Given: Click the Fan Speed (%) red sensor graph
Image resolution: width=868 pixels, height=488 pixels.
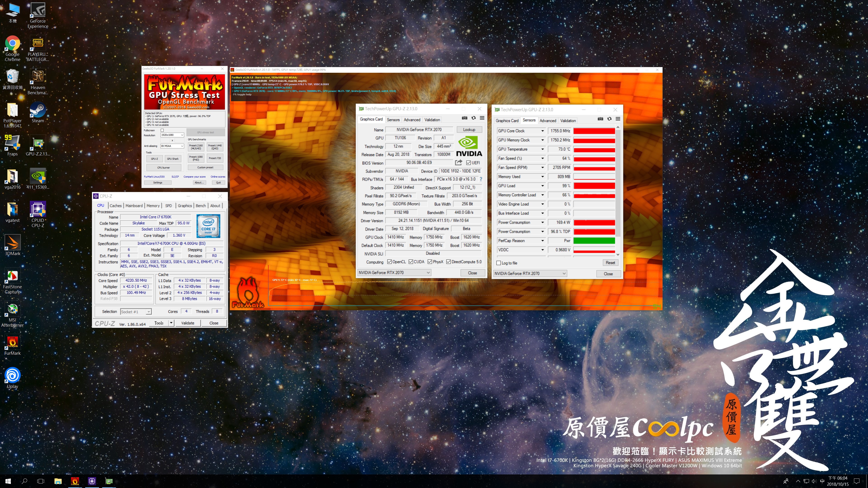Looking at the screenshot, I should [594, 158].
